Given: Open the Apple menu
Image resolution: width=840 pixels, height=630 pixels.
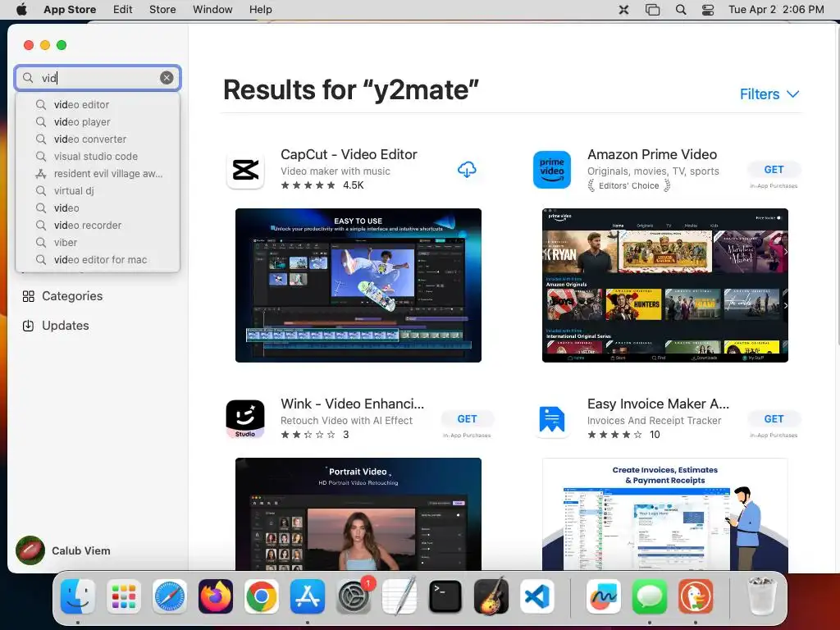Looking at the screenshot, I should [x=22, y=10].
